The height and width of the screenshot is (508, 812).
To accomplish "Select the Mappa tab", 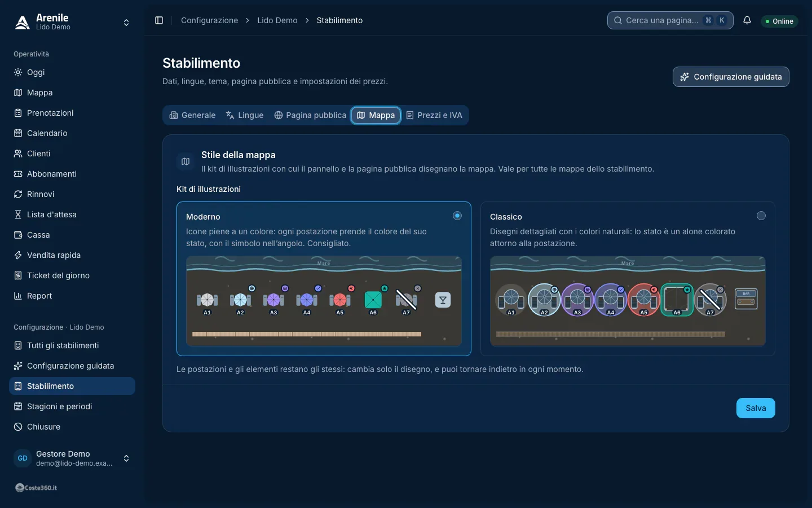I will click(x=376, y=115).
